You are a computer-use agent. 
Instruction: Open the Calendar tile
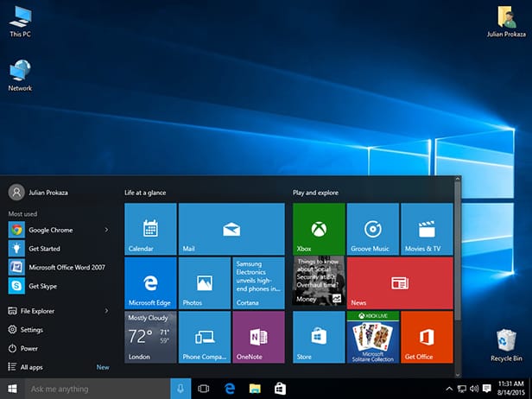(x=150, y=229)
